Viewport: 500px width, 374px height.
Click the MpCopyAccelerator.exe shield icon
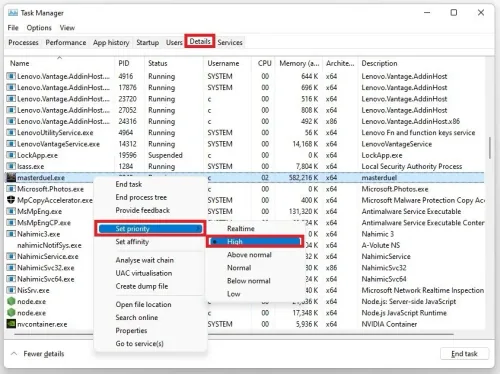[11, 200]
